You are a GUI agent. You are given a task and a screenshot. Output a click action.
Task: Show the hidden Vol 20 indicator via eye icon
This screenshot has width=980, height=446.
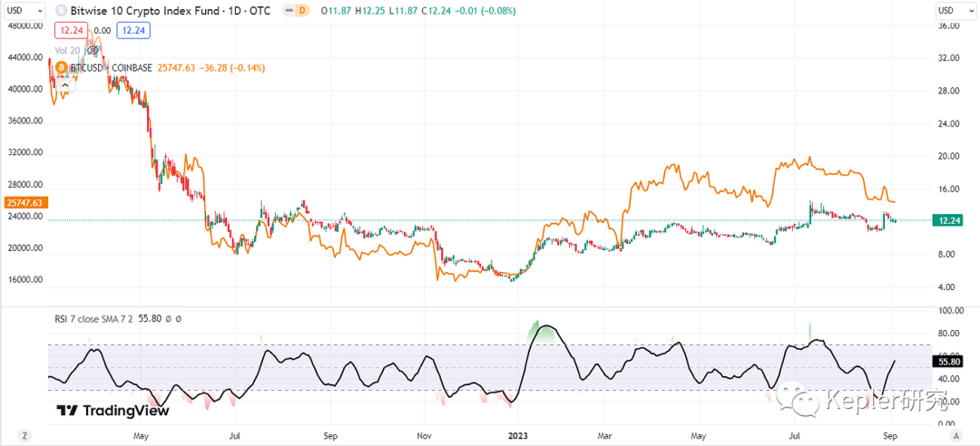point(93,50)
